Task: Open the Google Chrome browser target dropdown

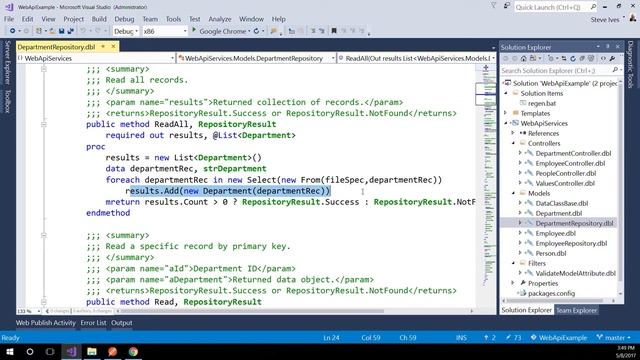Action: (x=249, y=31)
